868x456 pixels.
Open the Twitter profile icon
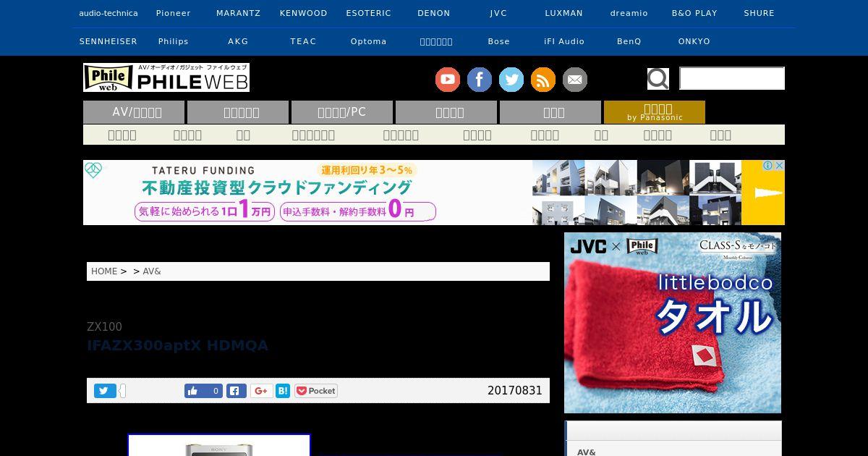511,80
